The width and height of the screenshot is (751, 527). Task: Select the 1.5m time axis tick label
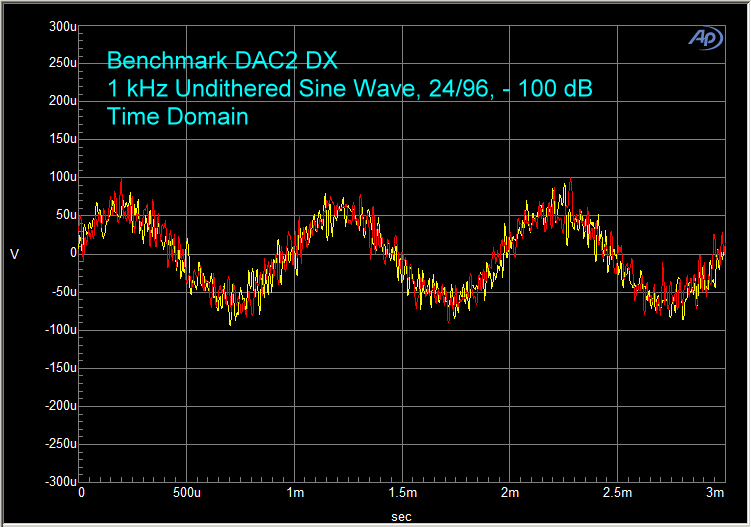[x=402, y=493]
